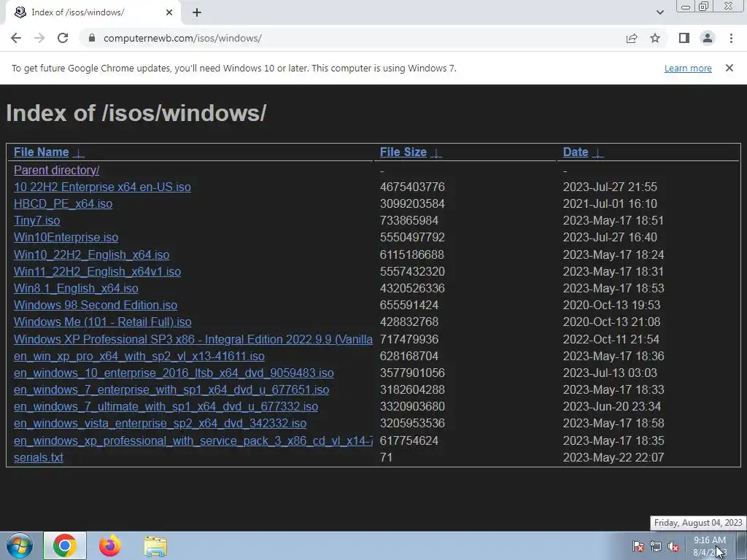This screenshot has height=560, width=747.
Task: Close the Index of /isos/windows/ tab
Action: click(x=169, y=12)
